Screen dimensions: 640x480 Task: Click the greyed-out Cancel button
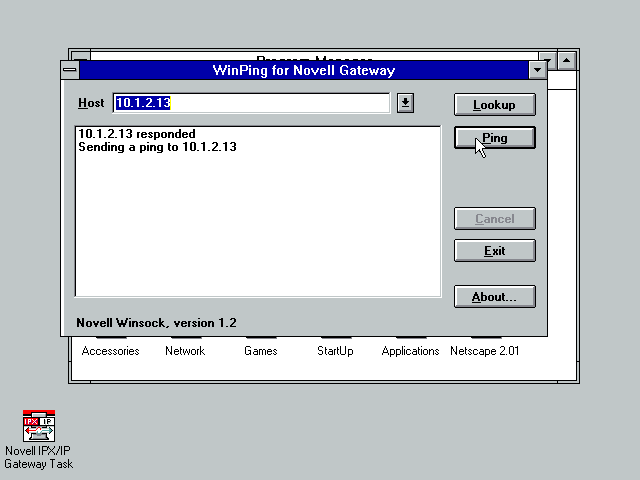point(494,219)
